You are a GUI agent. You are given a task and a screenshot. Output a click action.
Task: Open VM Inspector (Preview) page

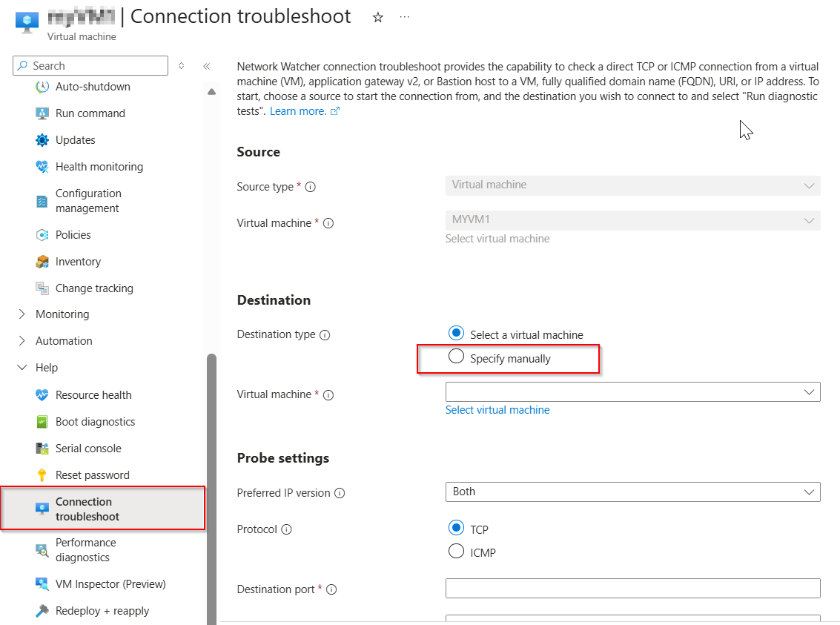[111, 584]
